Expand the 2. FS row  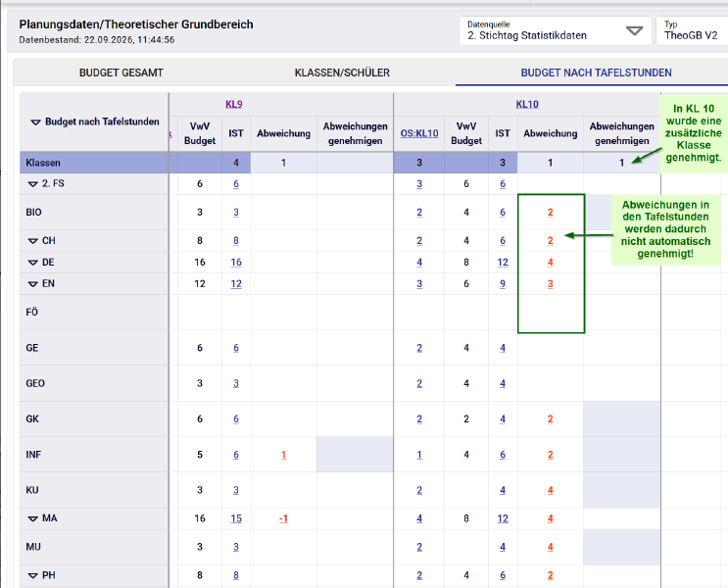coord(33,184)
